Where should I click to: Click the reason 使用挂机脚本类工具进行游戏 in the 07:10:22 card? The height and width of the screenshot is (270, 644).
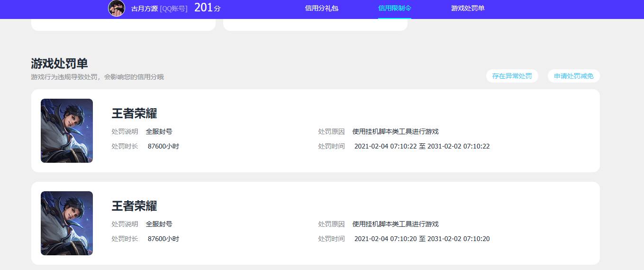(x=396, y=131)
